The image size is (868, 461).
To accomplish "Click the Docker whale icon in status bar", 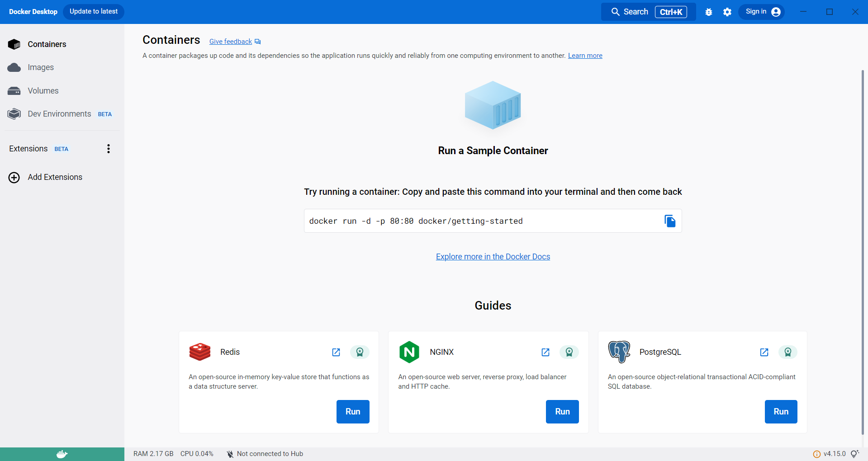I will coord(62,454).
